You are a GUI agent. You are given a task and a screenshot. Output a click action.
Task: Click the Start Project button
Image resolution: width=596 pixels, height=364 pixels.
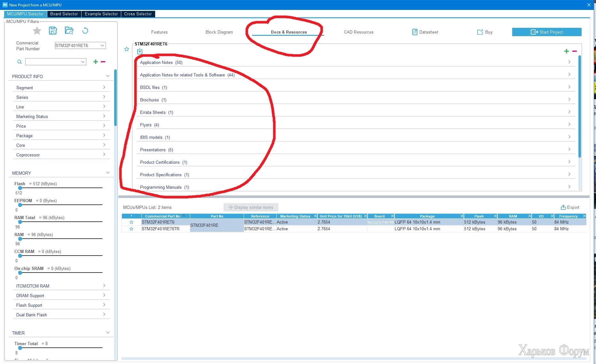click(547, 32)
